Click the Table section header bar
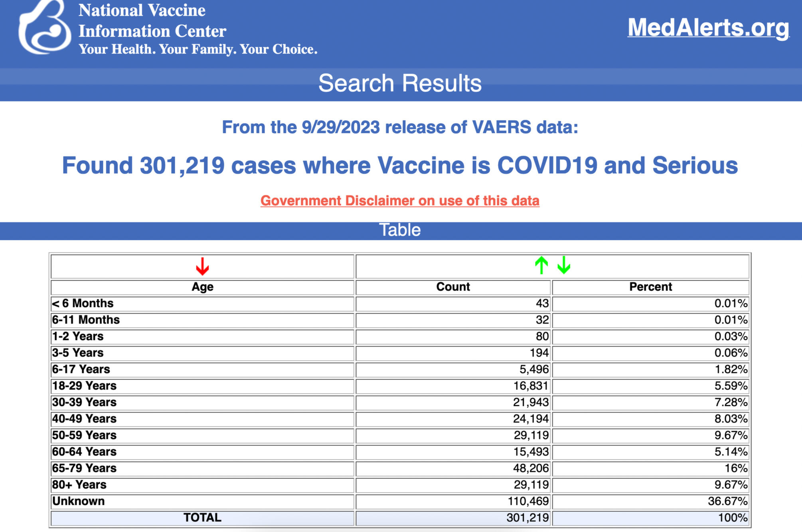 pyautogui.click(x=400, y=230)
